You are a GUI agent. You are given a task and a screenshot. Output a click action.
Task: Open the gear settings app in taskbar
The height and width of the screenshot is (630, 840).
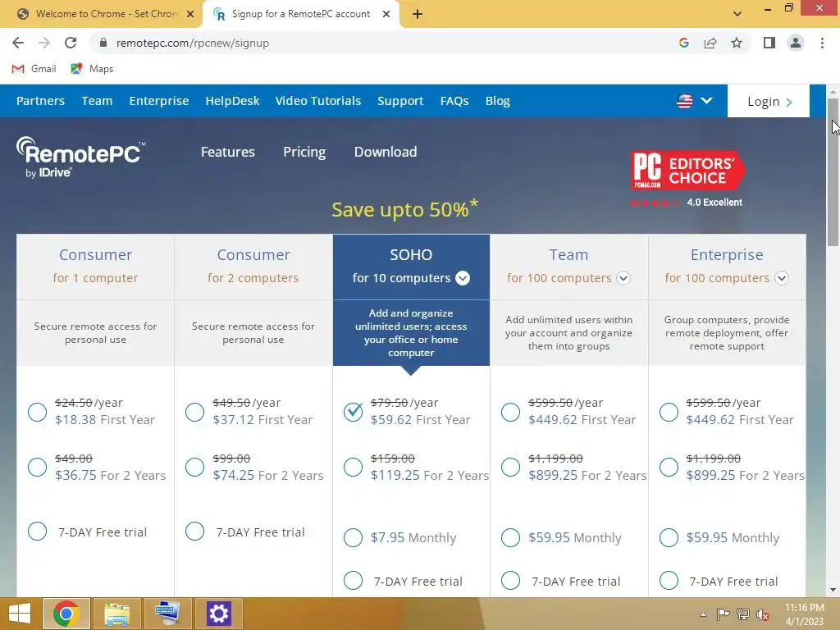tap(218, 614)
